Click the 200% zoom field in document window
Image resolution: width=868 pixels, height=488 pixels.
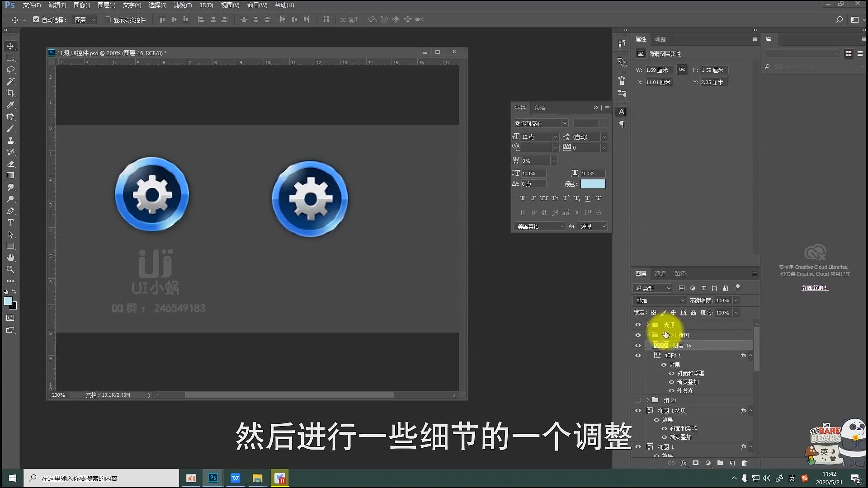coord(58,395)
